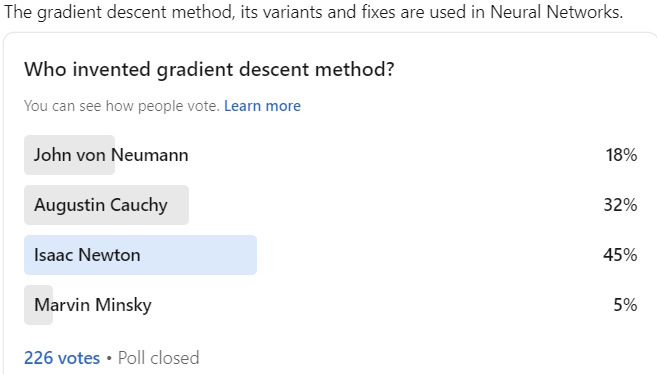
Task: Click the 5% result for Minsky
Action: coord(625,304)
